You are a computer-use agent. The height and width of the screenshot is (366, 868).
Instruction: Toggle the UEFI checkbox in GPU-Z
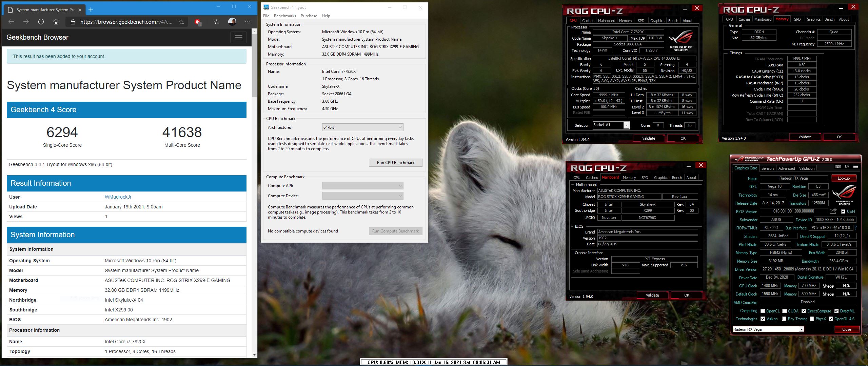point(843,211)
